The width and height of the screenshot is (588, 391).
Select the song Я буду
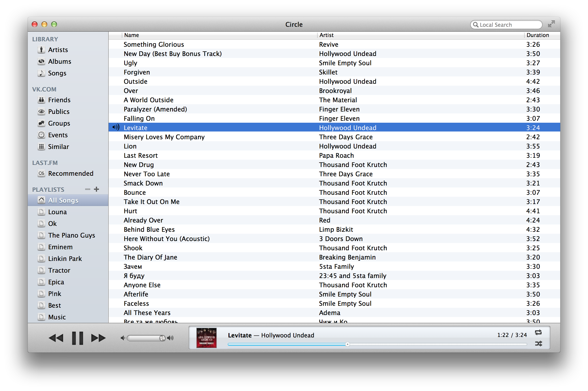[x=334, y=276]
